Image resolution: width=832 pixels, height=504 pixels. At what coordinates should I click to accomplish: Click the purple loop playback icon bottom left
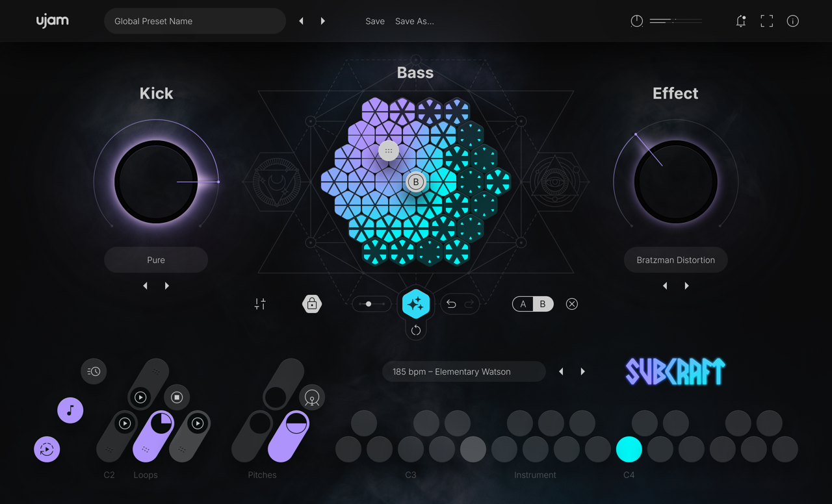pos(46,449)
